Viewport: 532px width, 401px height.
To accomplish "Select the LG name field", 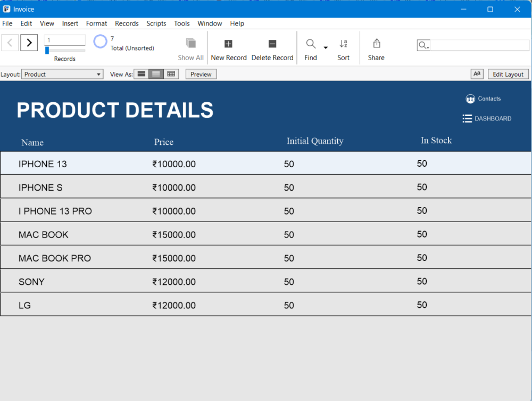I will pyautogui.click(x=24, y=306).
